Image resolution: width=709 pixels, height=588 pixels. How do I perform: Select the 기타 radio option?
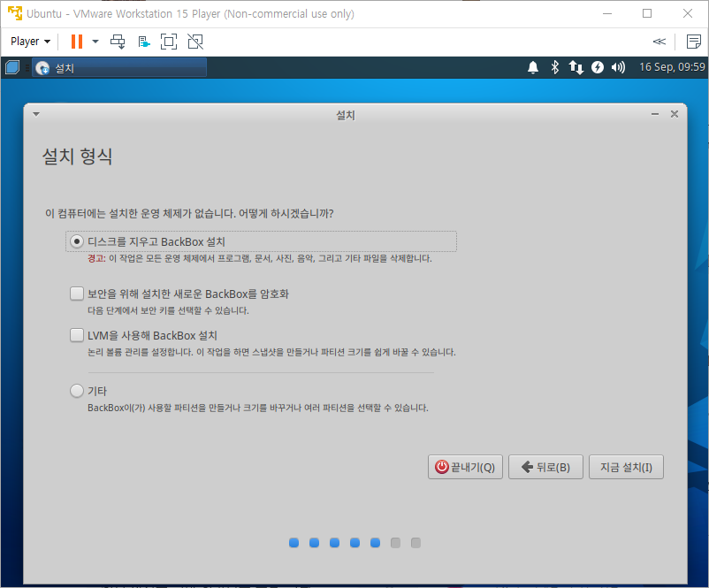click(77, 390)
